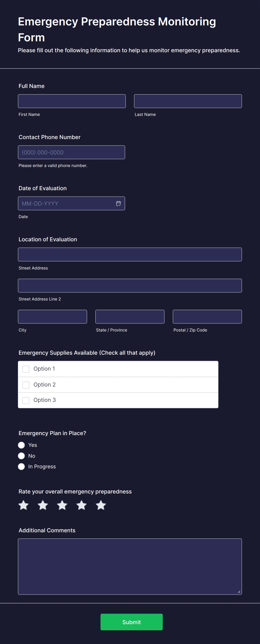Rate preparedness with the first star
The height and width of the screenshot is (644, 260).
click(x=23, y=505)
